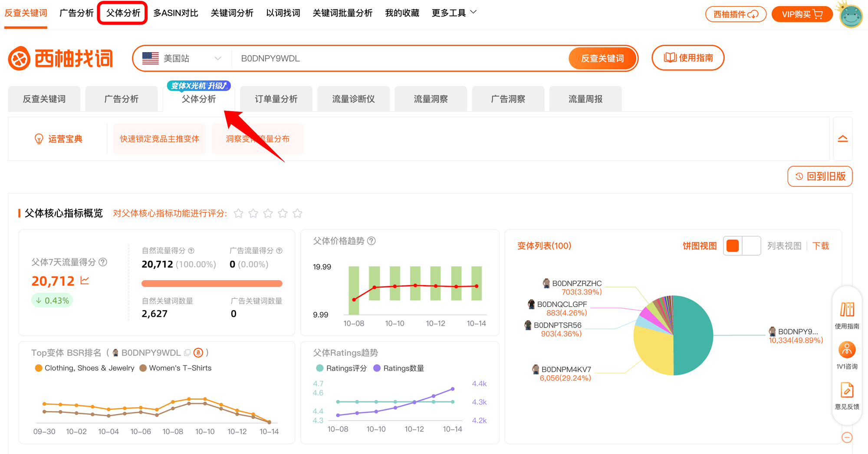Image resolution: width=868 pixels, height=454 pixels.
Task: Open 多ASIN对比 in top navigation
Action: coord(176,13)
